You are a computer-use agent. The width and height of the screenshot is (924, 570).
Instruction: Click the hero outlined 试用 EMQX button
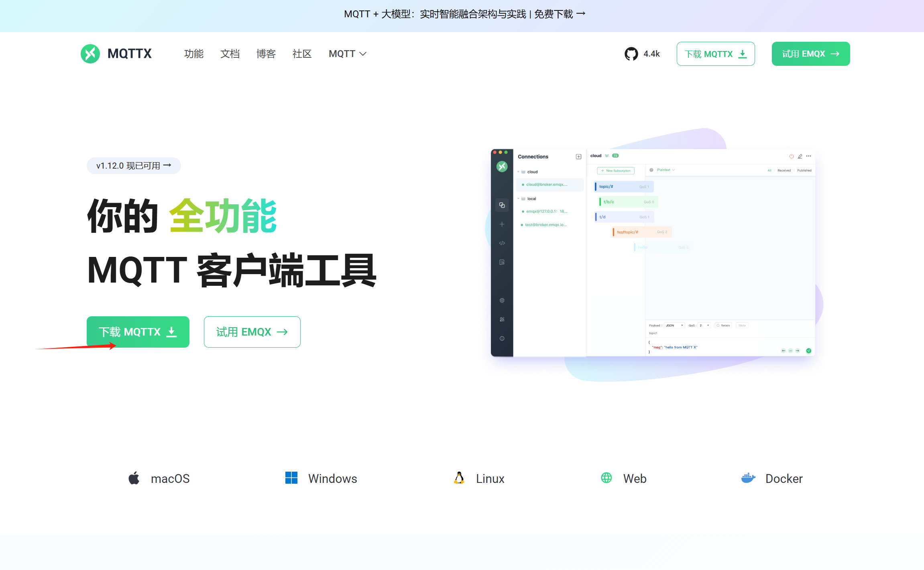(252, 332)
